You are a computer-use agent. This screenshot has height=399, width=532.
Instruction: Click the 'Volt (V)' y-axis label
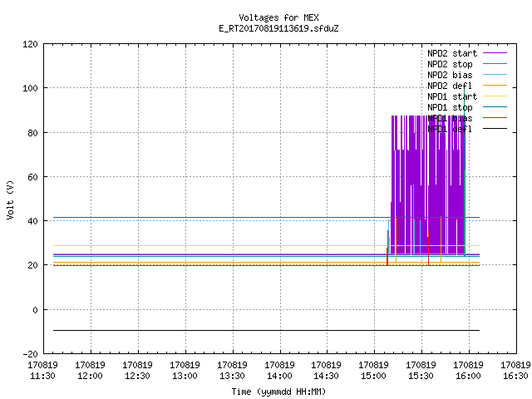point(10,199)
